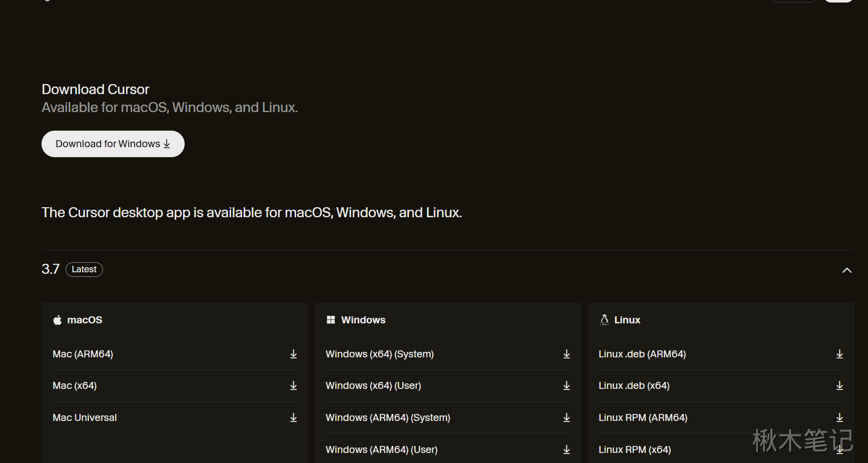Click the "macOS" card heading text
The width and height of the screenshot is (868, 463).
pos(85,320)
